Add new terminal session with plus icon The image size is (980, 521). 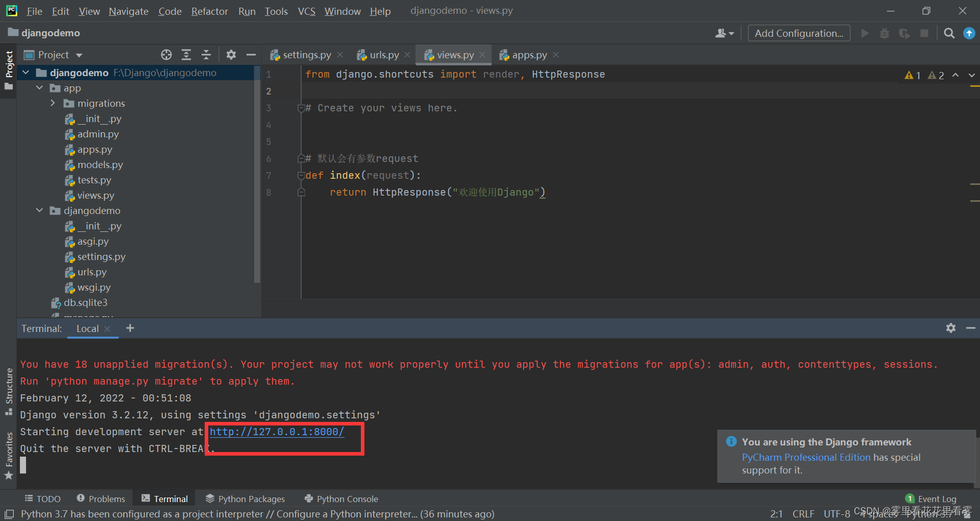coord(130,328)
